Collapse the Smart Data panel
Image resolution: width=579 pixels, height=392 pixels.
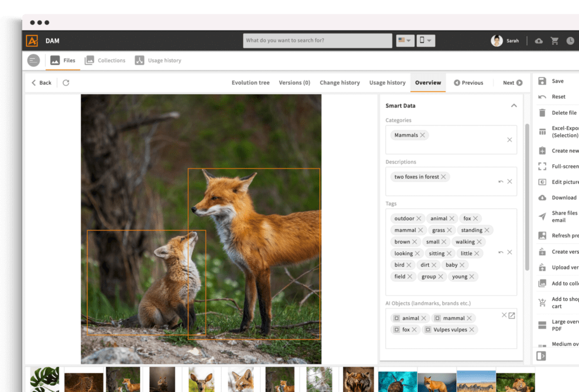click(x=513, y=106)
